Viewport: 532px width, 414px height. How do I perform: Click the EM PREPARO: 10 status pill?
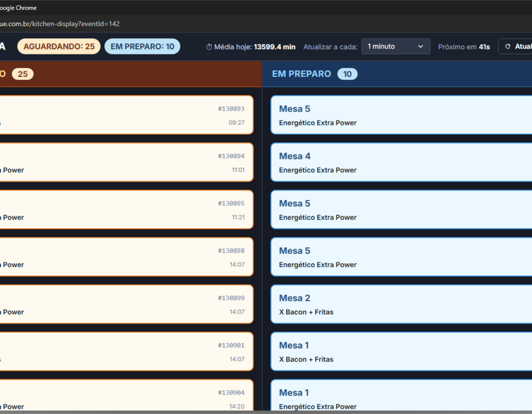coord(142,47)
